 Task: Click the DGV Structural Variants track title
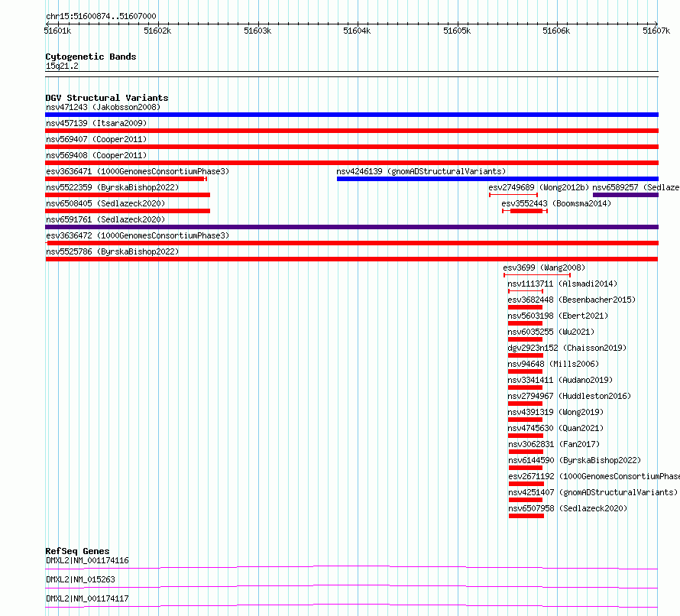(x=107, y=98)
